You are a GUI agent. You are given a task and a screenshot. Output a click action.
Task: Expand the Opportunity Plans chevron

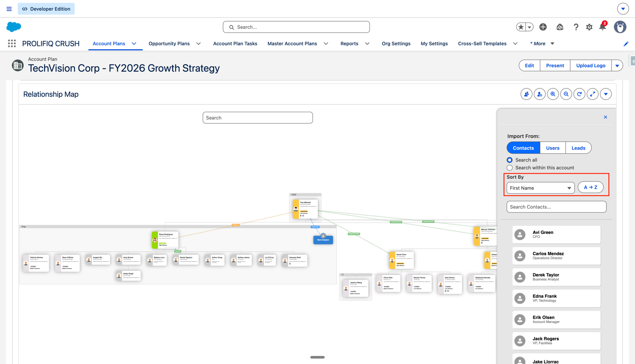(199, 44)
